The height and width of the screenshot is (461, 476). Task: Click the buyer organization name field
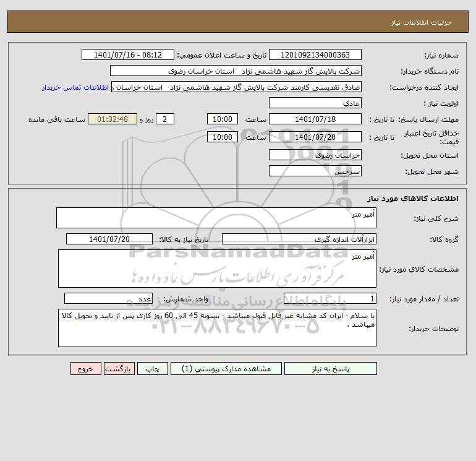(236, 71)
